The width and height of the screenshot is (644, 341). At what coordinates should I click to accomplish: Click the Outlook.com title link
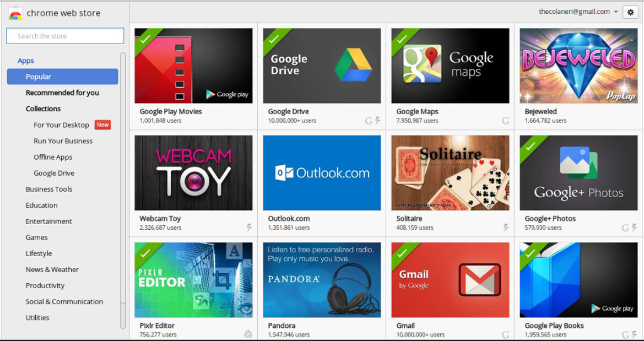click(x=289, y=219)
